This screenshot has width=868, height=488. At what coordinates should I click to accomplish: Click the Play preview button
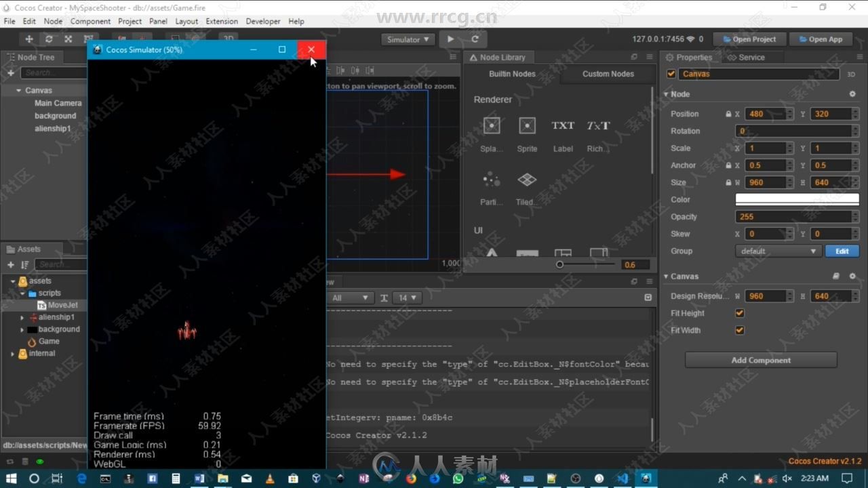pos(450,39)
